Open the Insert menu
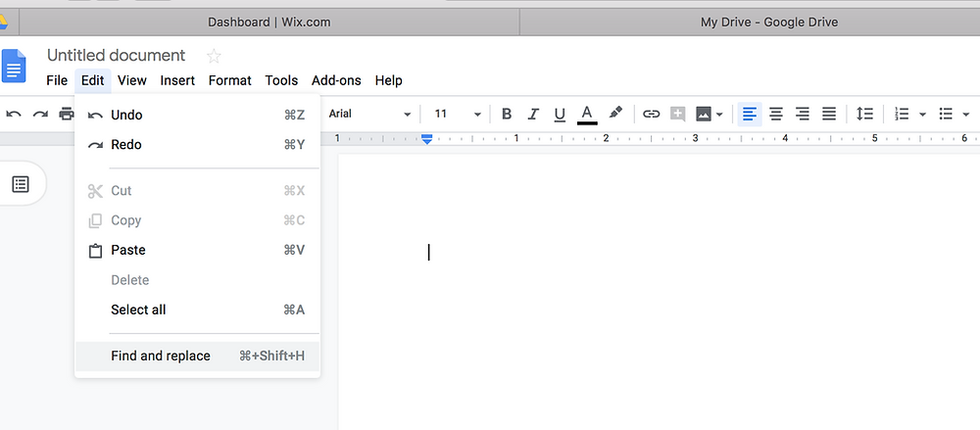 (x=177, y=80)
